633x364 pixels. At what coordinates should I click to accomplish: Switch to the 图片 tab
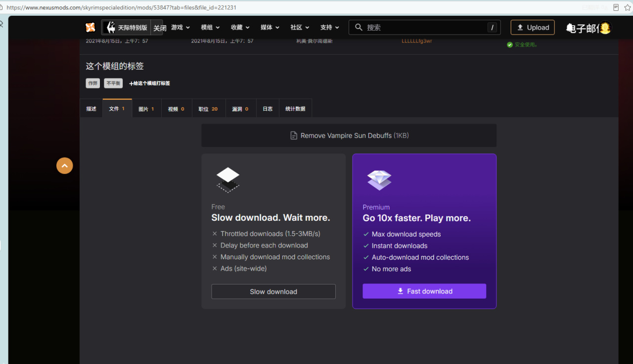click(x=146, y=109)
